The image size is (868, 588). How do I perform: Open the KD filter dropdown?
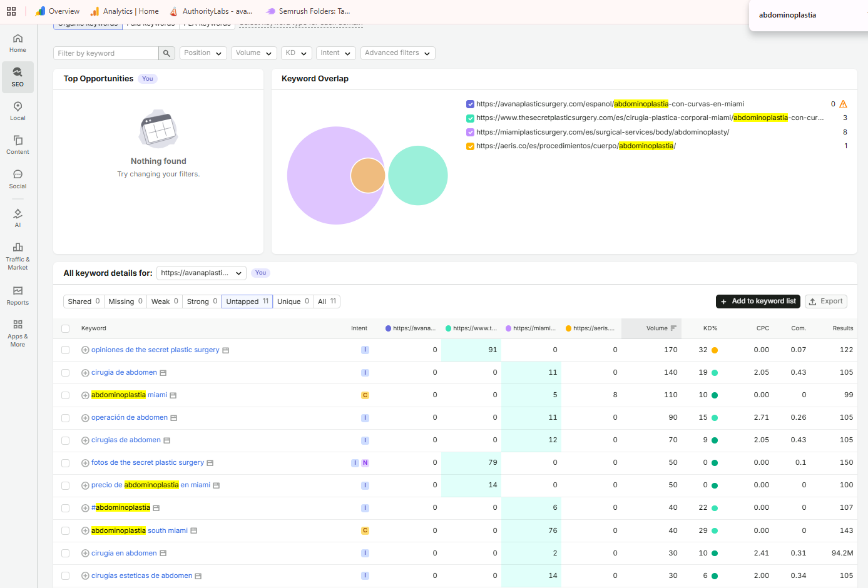click(297, 53)
